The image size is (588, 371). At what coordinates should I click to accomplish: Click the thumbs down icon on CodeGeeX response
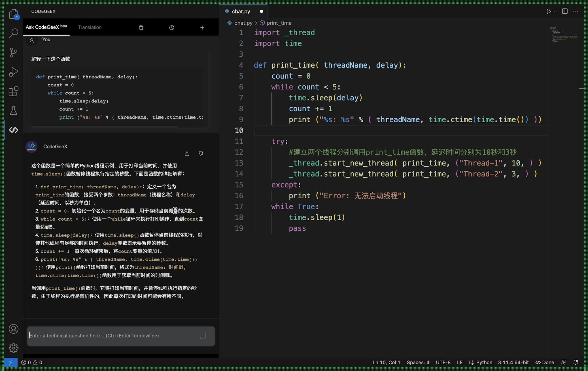click(201, 153)
